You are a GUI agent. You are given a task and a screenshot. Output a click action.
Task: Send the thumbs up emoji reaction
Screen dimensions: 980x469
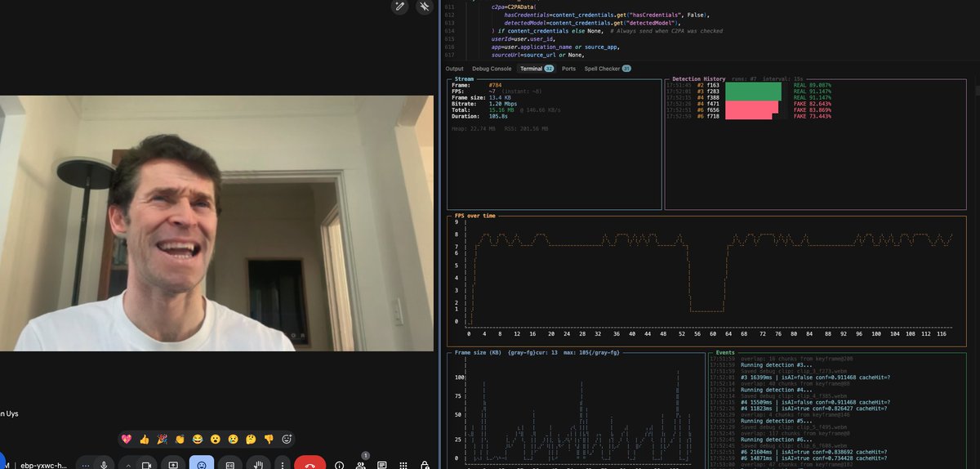pyautogui.click(x=144, y=439)
